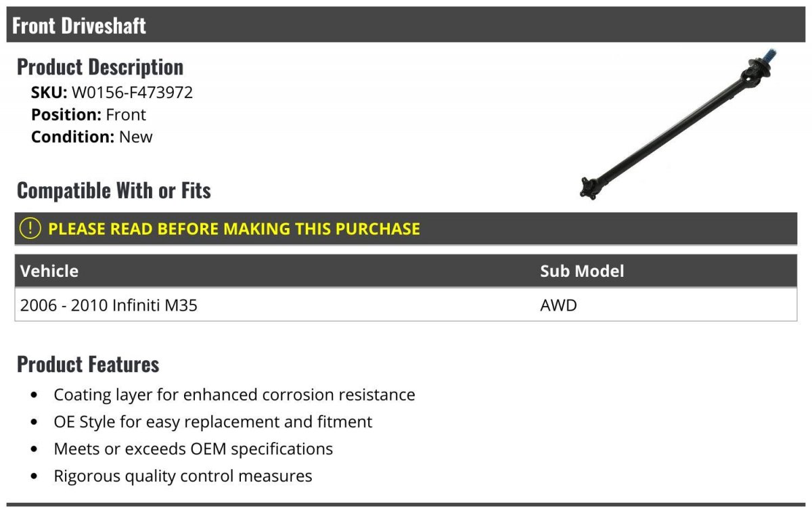Click the OE Style easy replacement bullet
This screenshot has height=513, width=812.
pyautogui.click(x=213, y=422)
